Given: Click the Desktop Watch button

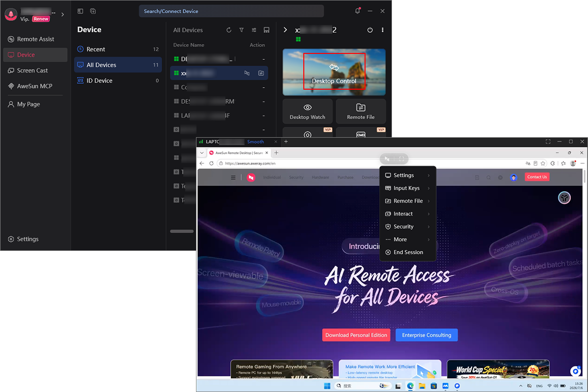Looking at the screenshot, I should [307, 111].
